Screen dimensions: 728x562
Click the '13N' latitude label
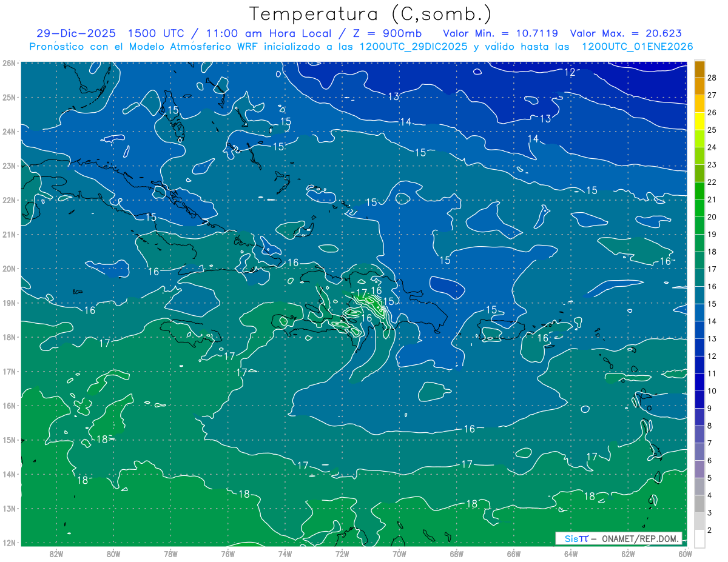click(x=9, y=508)
